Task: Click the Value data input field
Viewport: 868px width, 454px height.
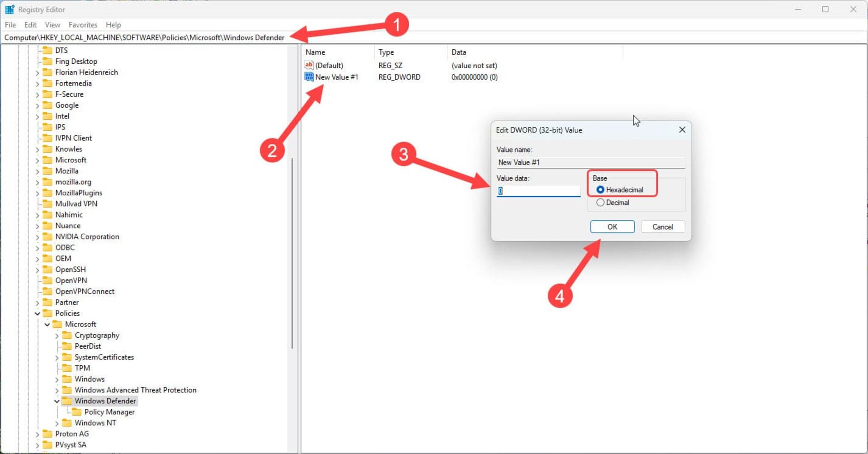Action: pyautogui.click(x=538, y=191)
